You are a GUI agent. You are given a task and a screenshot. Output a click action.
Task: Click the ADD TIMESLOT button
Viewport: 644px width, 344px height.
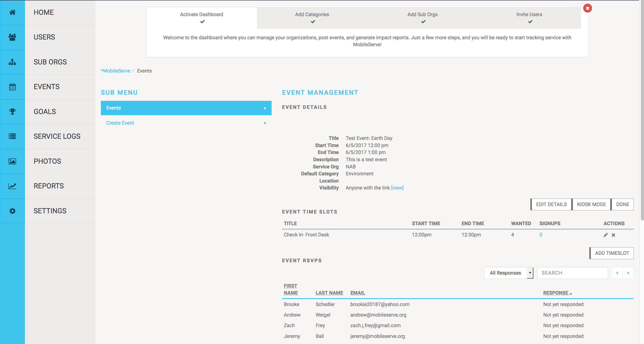(611, 253)
